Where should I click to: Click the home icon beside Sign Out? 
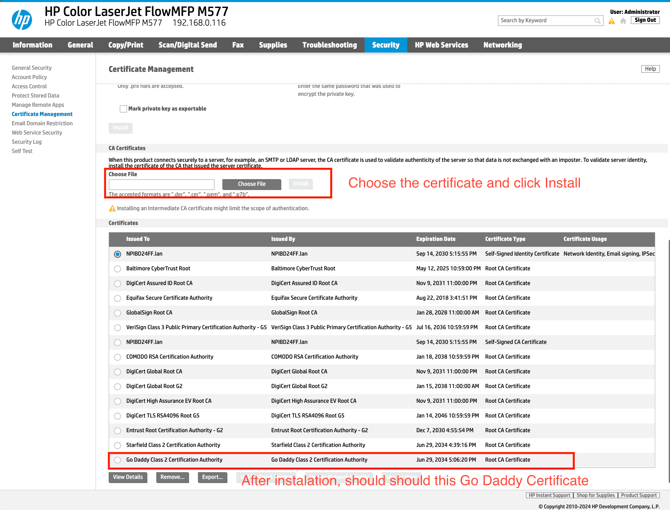click(622, 21)
